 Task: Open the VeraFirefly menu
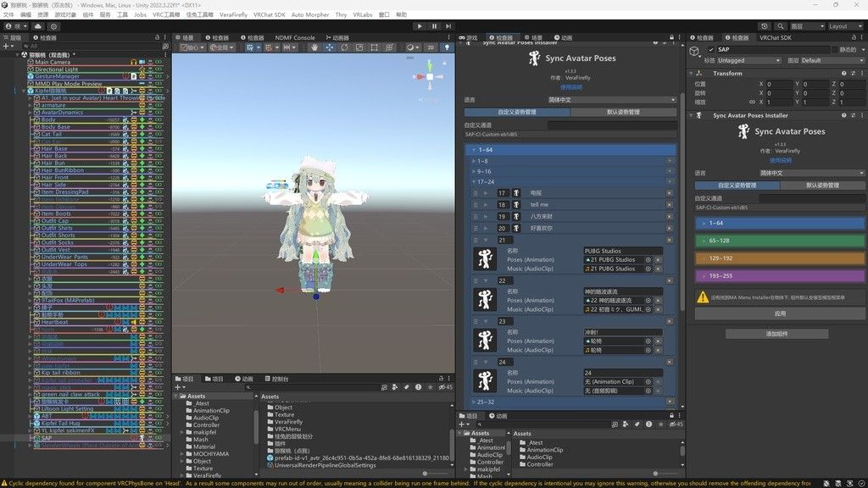click(233, 14)
